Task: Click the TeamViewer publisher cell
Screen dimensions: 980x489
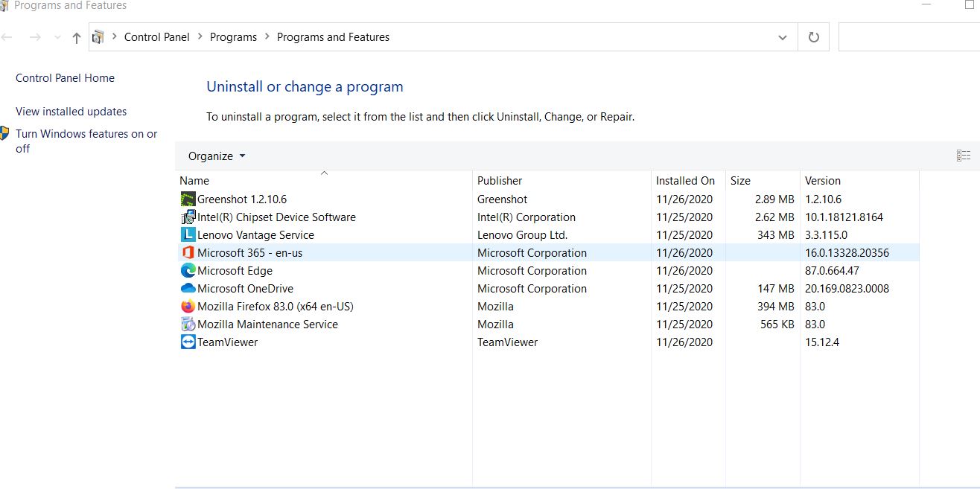Action: coord(507,342)
